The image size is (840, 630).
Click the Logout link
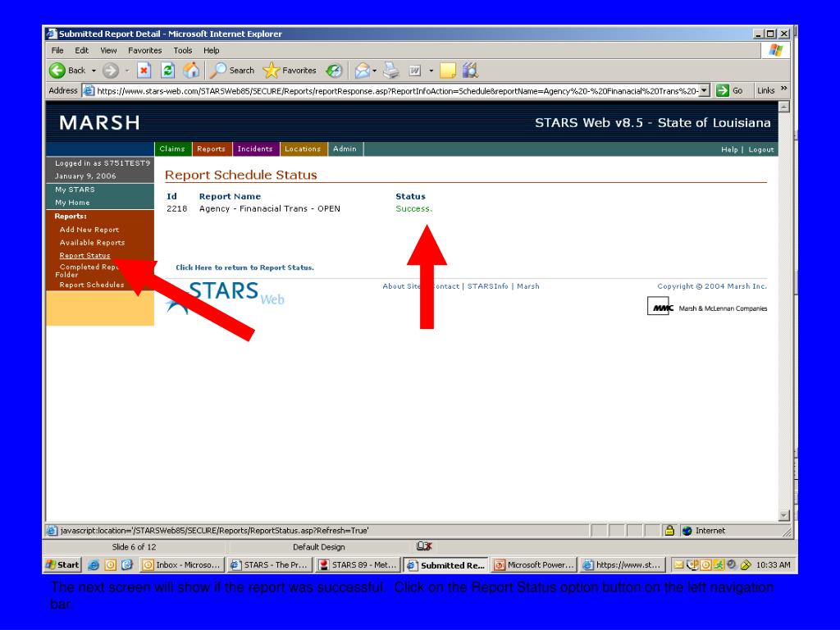pyautogui.click(x=760, y=149)
